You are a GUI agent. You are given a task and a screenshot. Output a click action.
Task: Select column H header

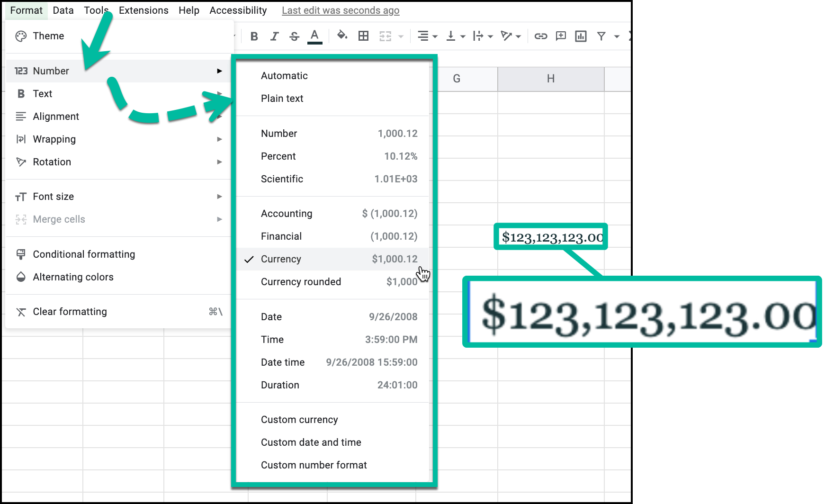pos(550,79)
